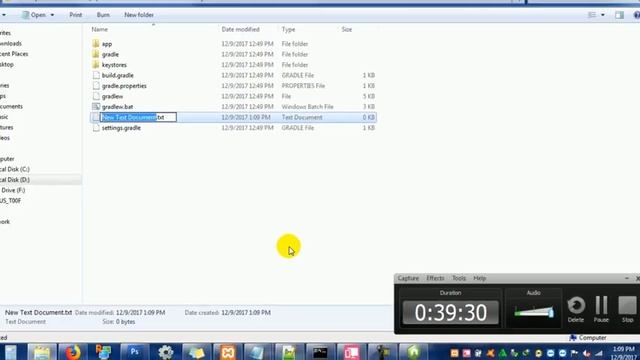
Task: Open command prompt from the taskbar
Action: click(320, 352)
